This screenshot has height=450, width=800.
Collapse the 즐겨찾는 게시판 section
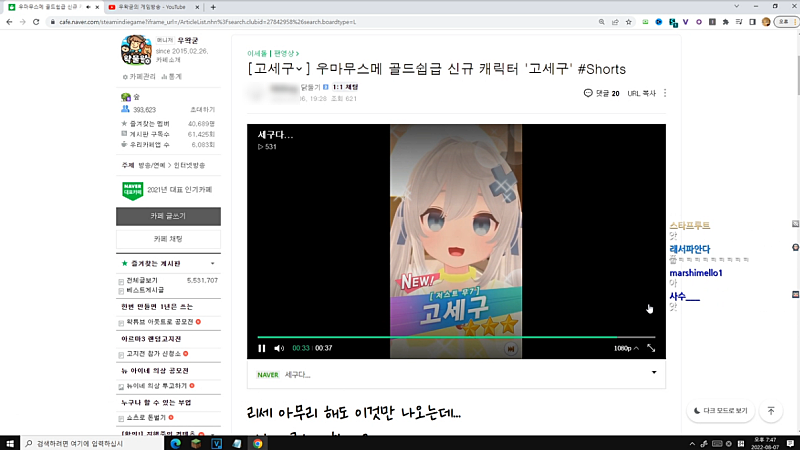213,264
